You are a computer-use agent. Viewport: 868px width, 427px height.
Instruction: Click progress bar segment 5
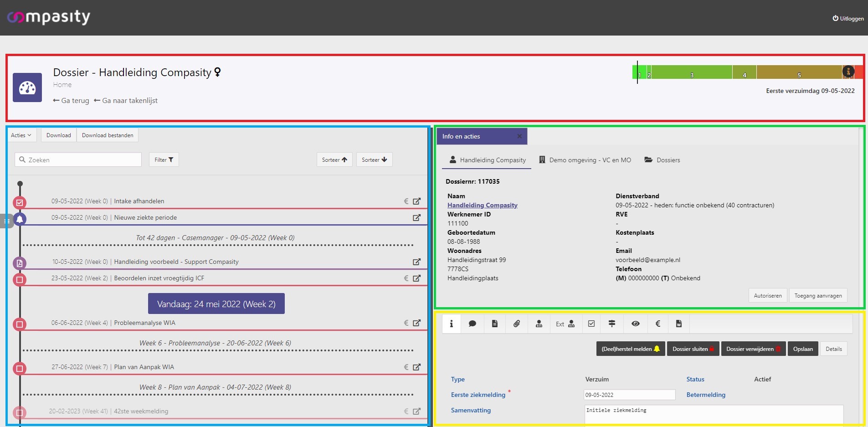click(x=799, y=72)
